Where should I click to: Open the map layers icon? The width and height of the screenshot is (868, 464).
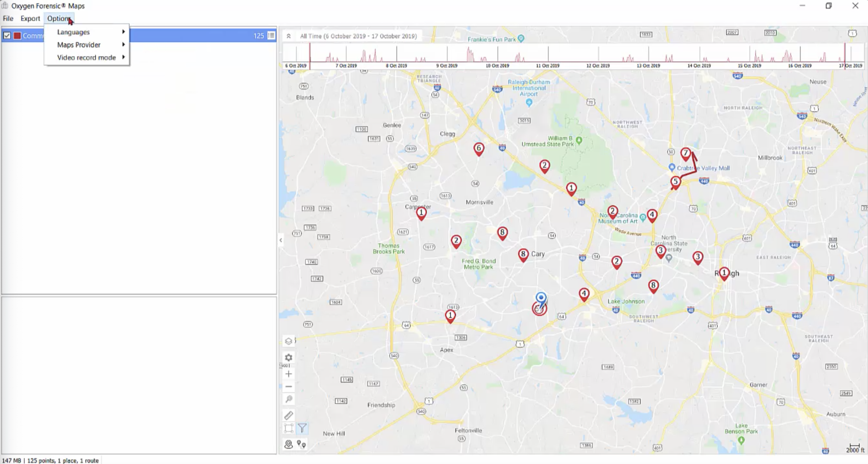point(289,341)
